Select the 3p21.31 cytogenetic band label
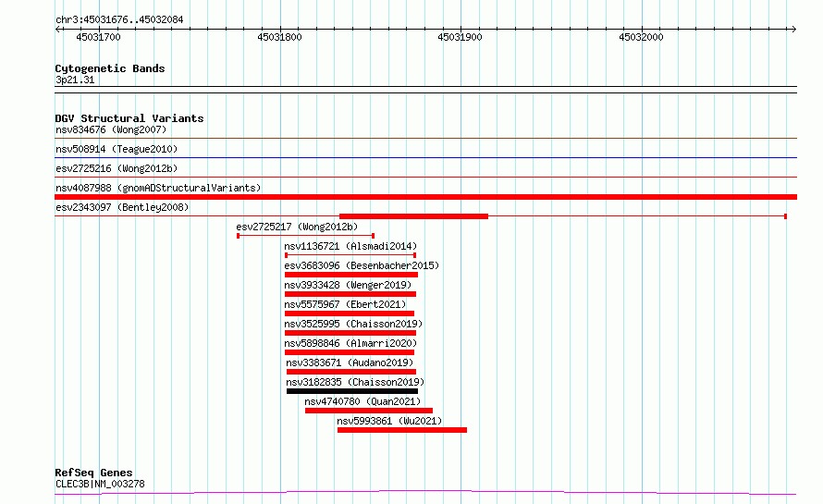Screen dimensions: 823x504 tap(75, 80)
